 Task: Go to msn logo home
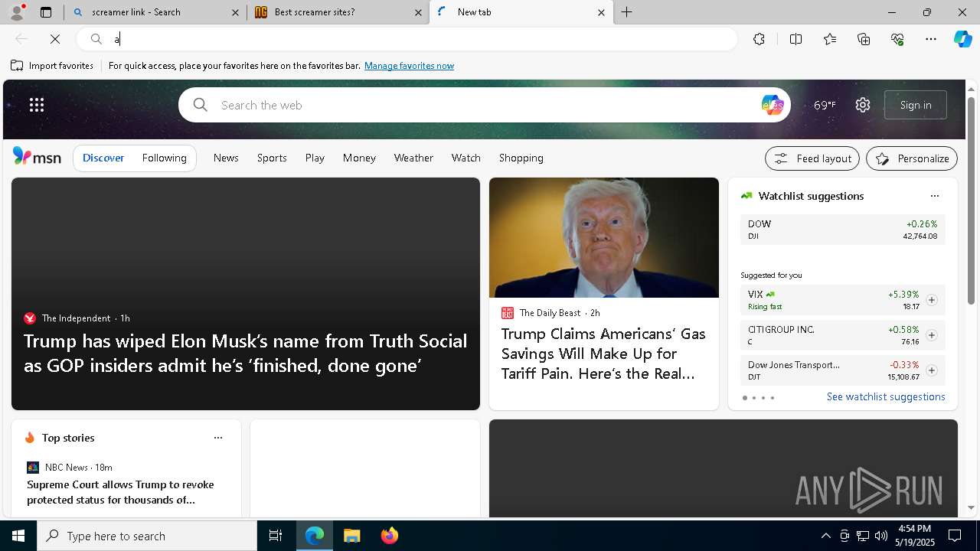37,157
